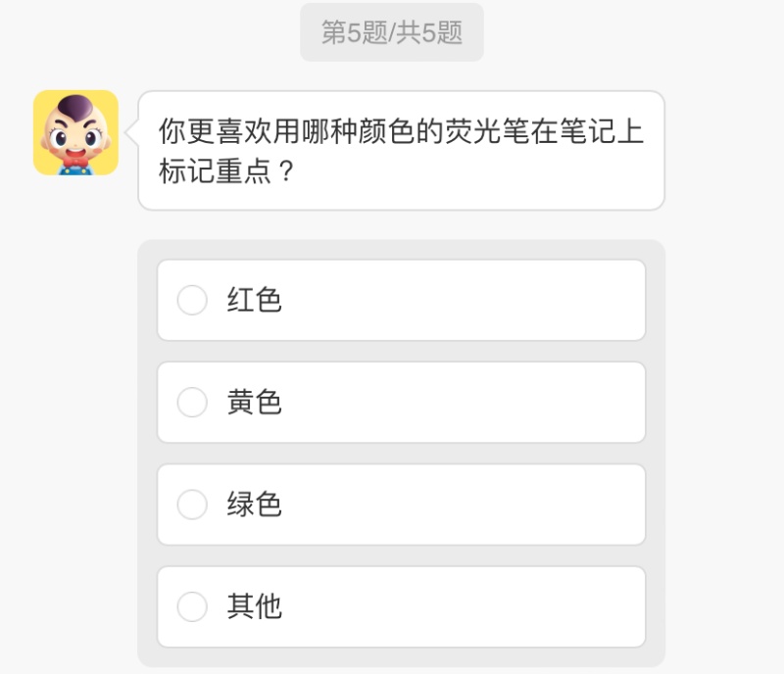Screen dimensions: 784x674
Task: Select the 绿色 radio button
Action: [x=192, y=505]
